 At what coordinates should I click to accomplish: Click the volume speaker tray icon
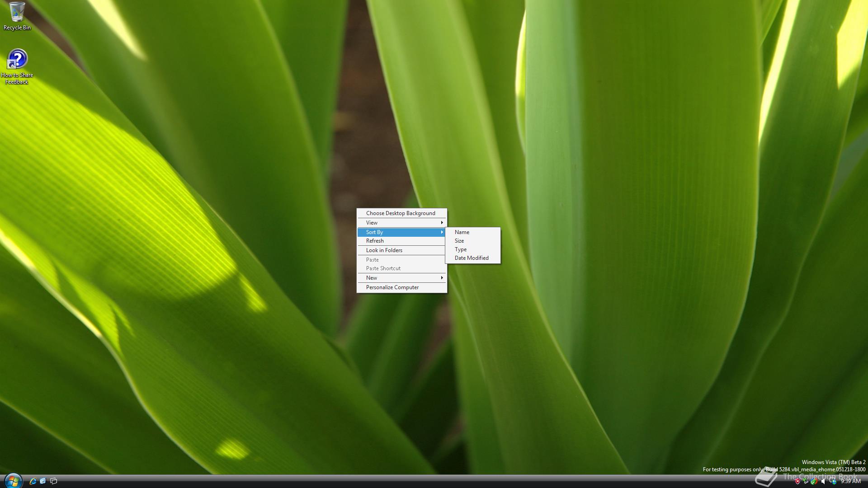tap(823, 481)
